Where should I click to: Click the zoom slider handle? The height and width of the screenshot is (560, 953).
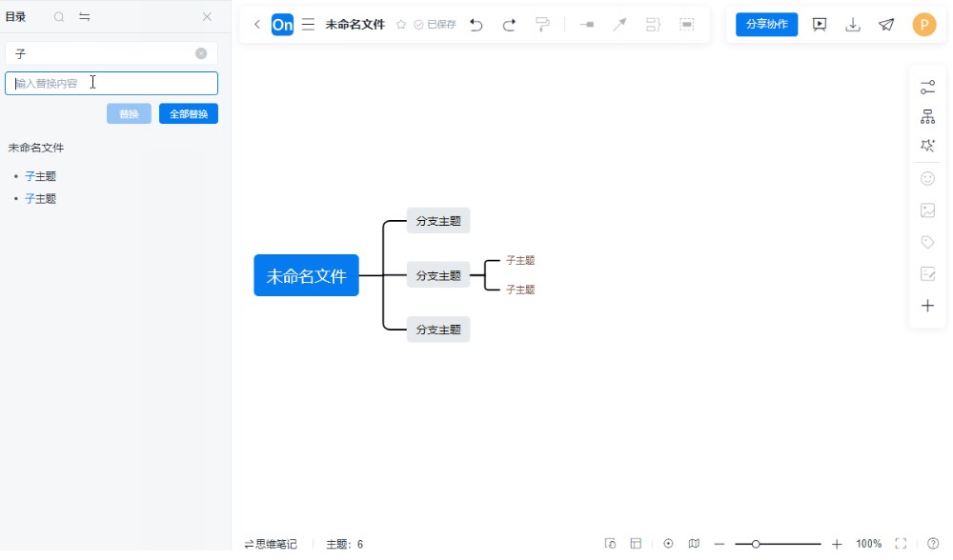(x=756, y=544)
